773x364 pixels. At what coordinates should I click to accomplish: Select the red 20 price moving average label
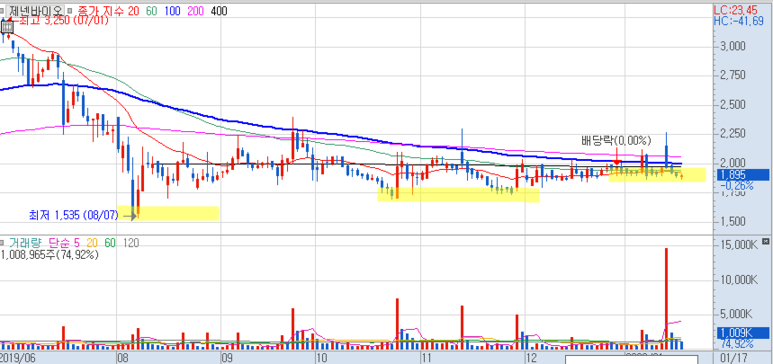(x=133, y=11)
